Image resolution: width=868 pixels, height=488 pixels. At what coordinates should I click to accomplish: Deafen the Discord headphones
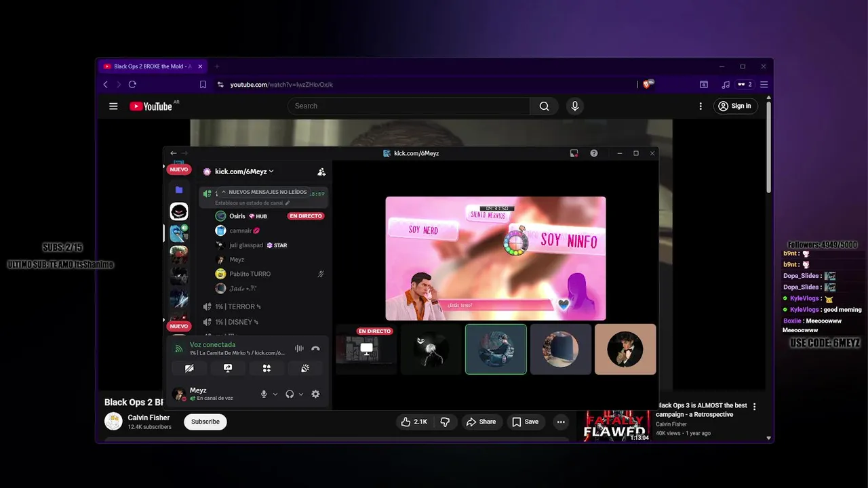290,394
